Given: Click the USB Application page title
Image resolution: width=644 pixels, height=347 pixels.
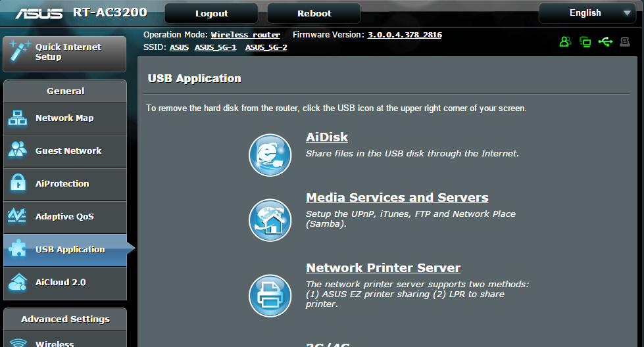Looking at the screenshot, I should [194, 78].
